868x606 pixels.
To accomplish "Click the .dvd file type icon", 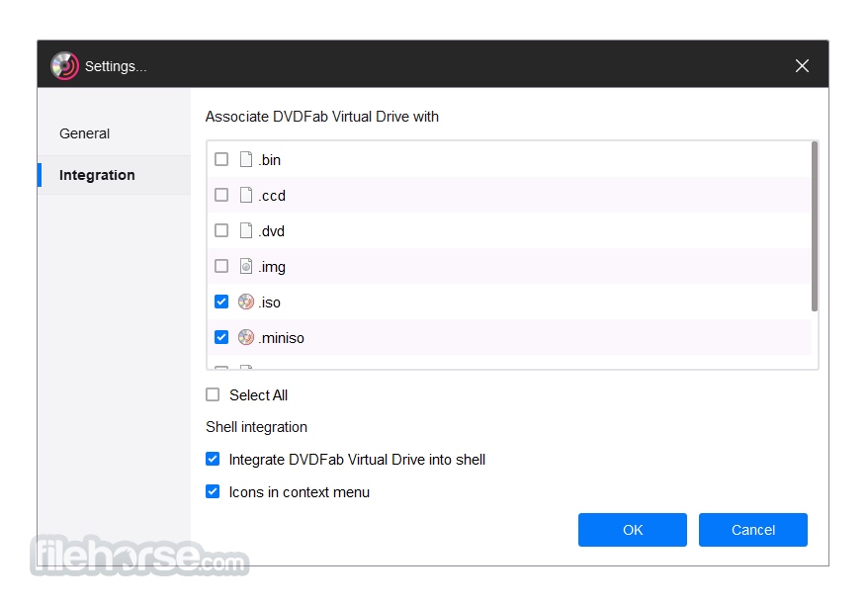I will tap(246, 230).
